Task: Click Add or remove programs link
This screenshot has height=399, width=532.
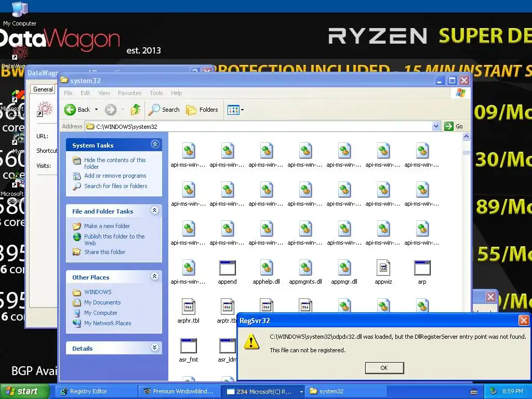Action: [x=115, y=176]
